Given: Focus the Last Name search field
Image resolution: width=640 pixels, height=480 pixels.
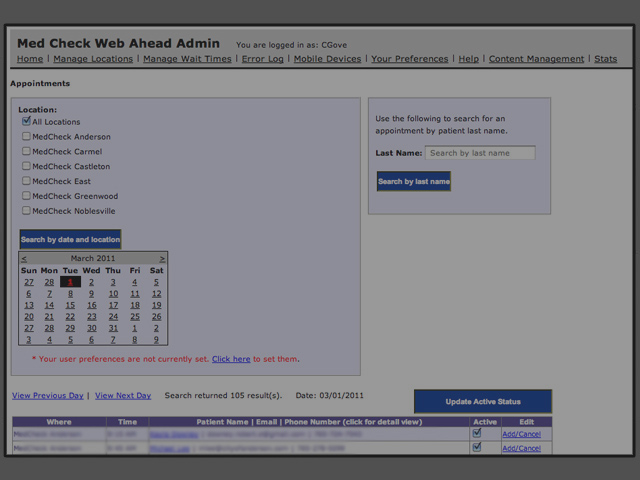Looking at the screenshot, I should tap(480, 153).
